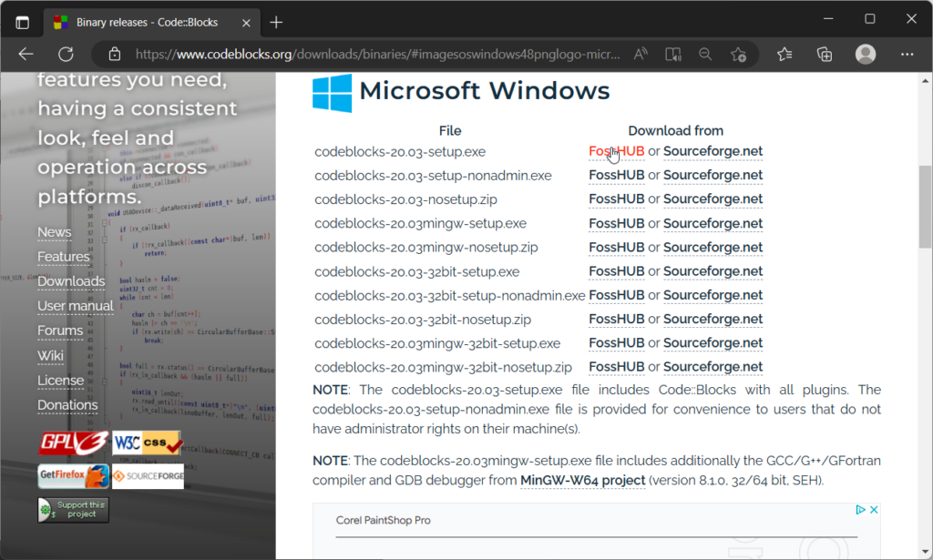Click the SourceForge badge

tap(149, 476)
